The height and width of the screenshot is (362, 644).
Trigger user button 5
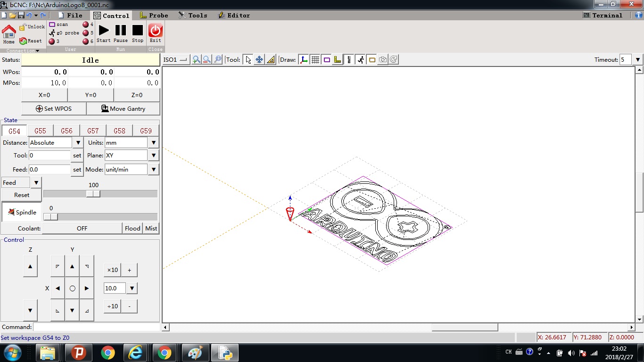pyautogui.click(x=88, y=33)
